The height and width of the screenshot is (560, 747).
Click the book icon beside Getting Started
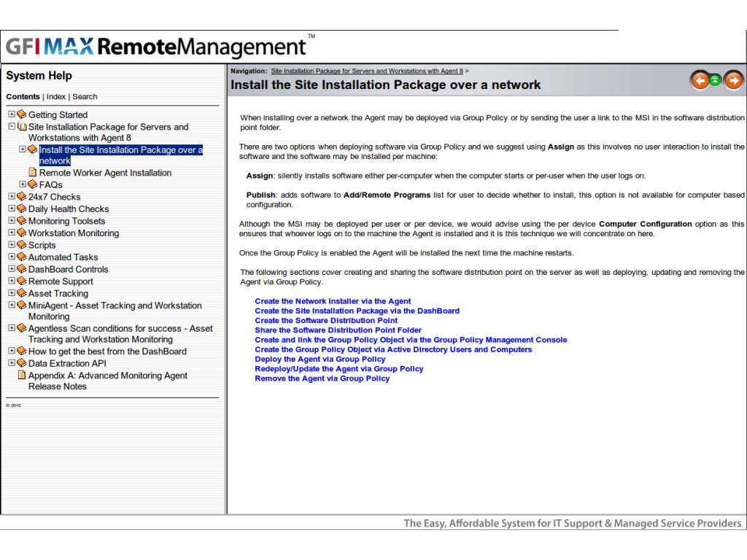click(22, 114)
